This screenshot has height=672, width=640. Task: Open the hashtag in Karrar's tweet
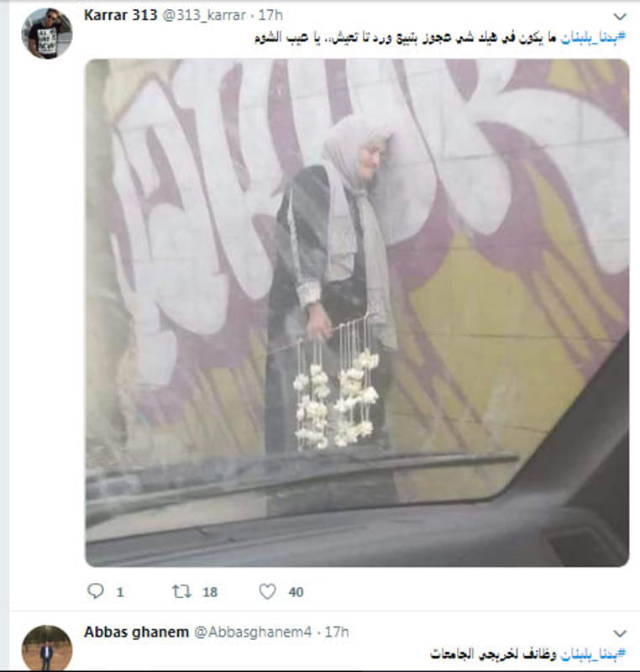point(593,38)
